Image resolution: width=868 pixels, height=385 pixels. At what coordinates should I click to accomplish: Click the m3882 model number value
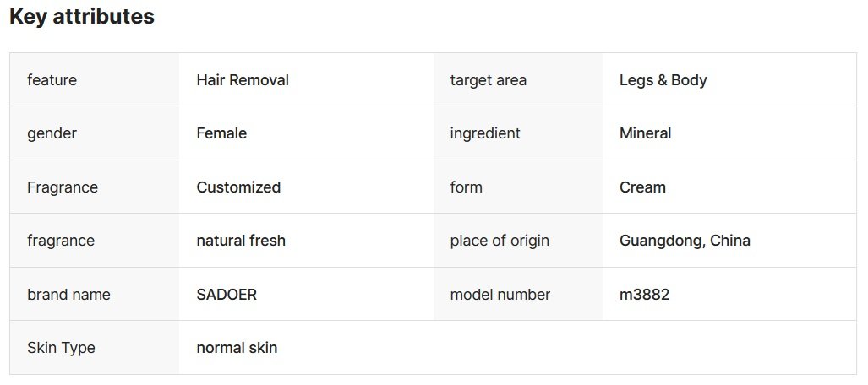pos(644,295)
